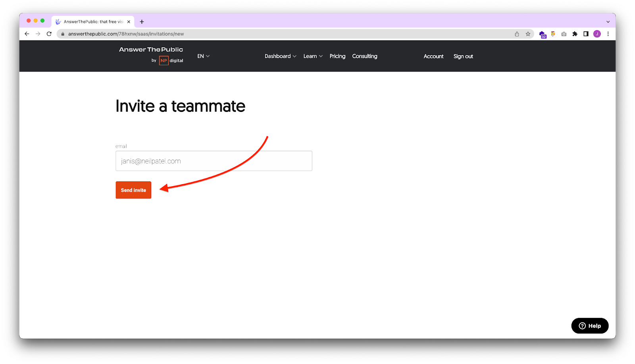Click the browser forward arrow
Image resolution: width=635 pixels, height=364 pixels.
point(38,34)
